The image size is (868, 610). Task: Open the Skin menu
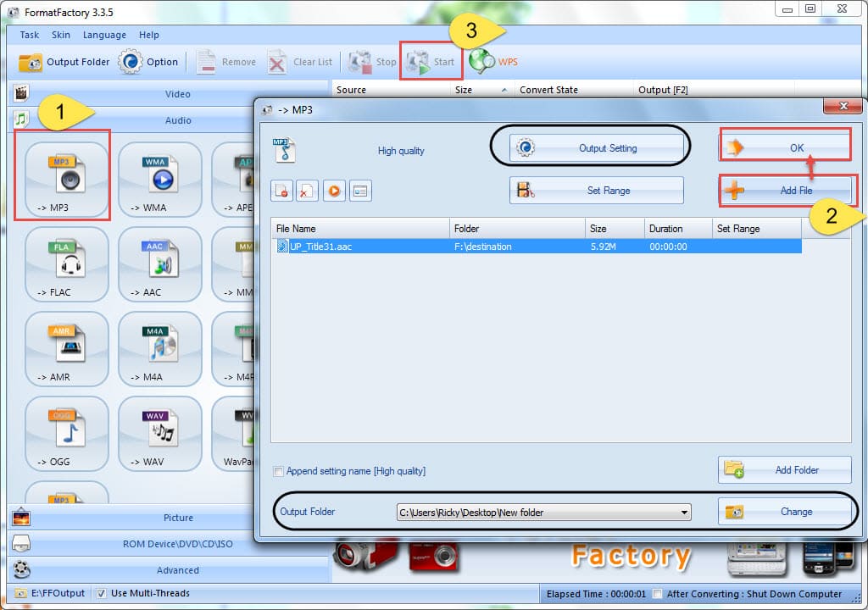61,35
